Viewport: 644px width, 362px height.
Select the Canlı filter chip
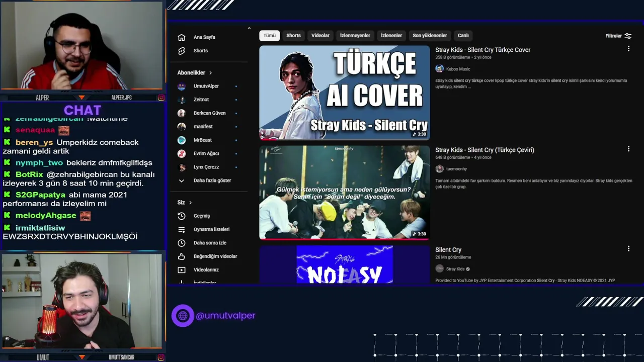(x=463, y=36)
